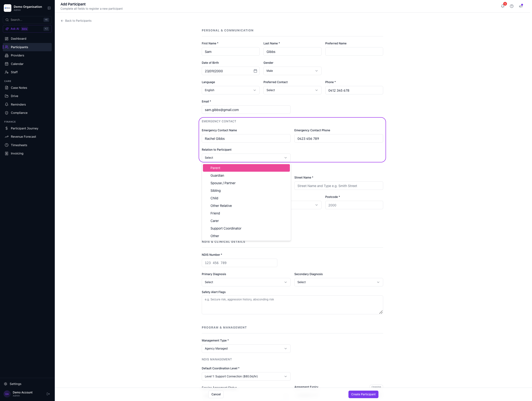Click the First Name field
Viewport: 532px width, 401px height.
pyautogui.click(x=230, y=52)
